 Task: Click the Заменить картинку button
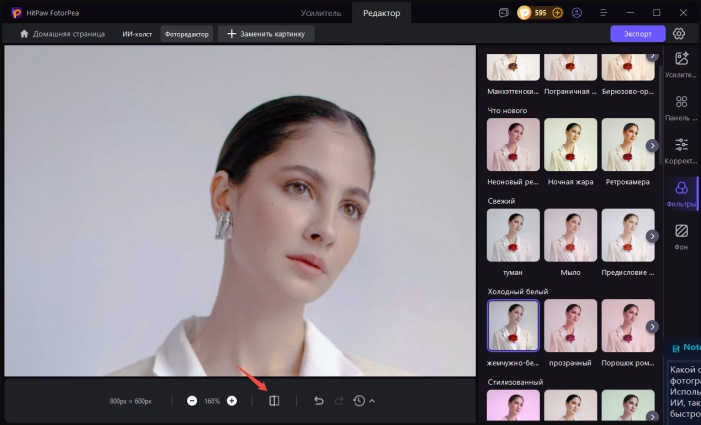(x=266, y=34)
